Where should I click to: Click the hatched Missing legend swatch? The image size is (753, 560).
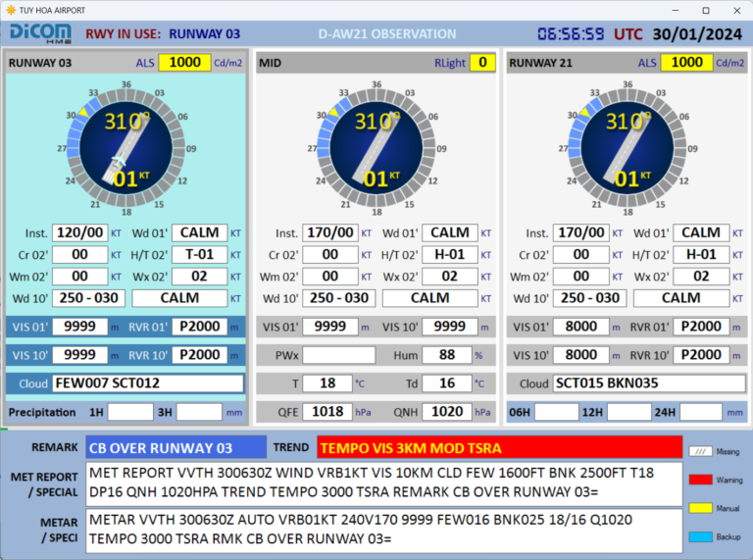(698, 451)
